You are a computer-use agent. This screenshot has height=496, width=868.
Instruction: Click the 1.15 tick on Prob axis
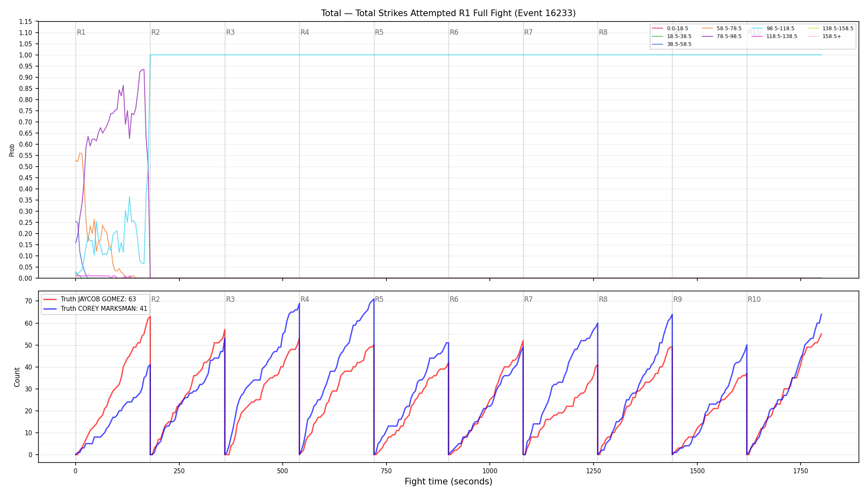point(26,21)
